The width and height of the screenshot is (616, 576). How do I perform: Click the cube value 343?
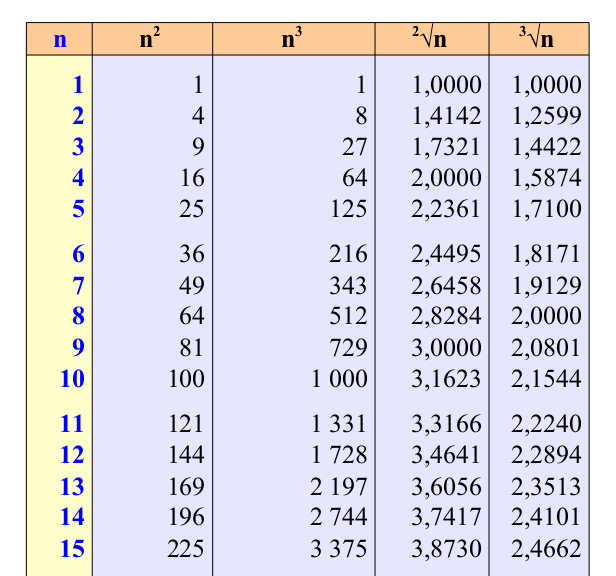click(x=348, y=285)
